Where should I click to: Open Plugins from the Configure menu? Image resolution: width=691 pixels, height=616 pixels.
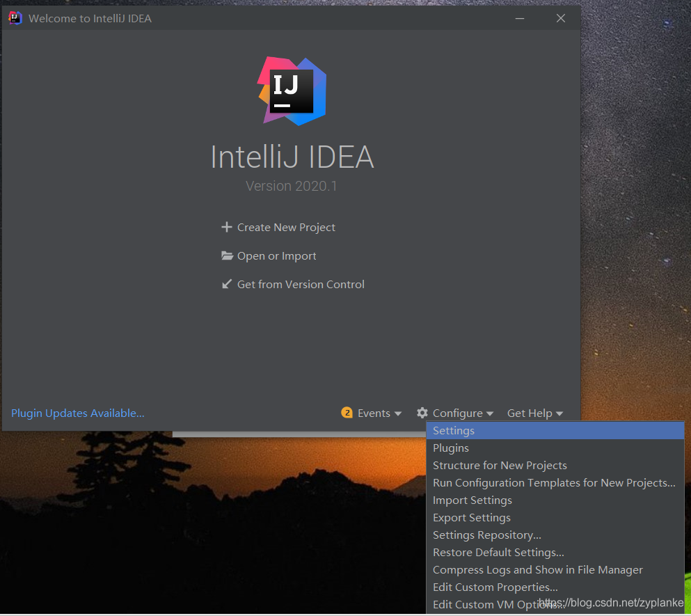[x=450, y=448]
